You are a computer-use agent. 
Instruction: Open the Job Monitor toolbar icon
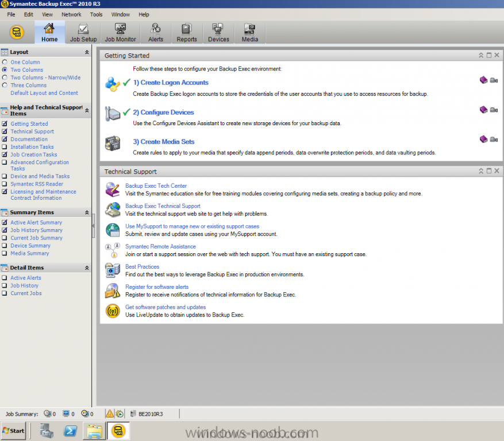[x=120, y=32]
